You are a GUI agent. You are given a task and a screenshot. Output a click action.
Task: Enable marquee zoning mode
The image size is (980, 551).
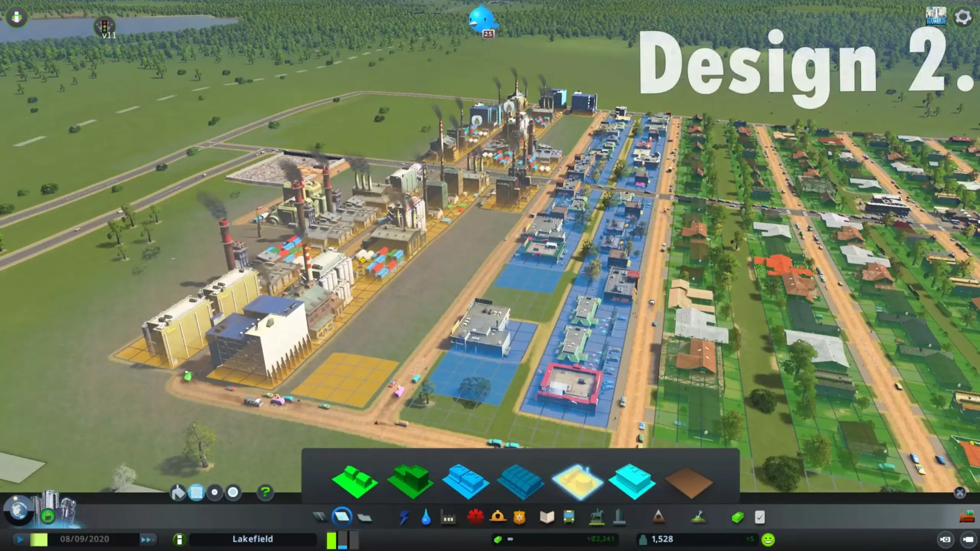tap(196, 492)
